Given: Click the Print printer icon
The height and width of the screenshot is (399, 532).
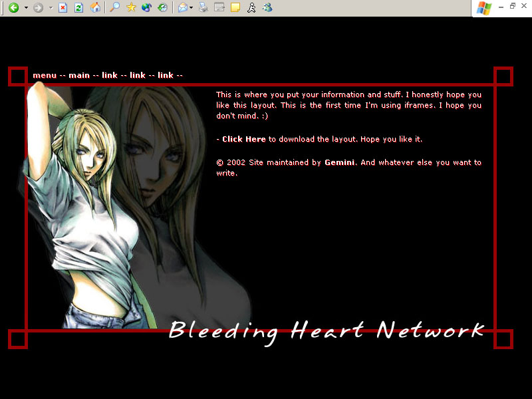Looking at the screenshot, I should pos(203,8).
